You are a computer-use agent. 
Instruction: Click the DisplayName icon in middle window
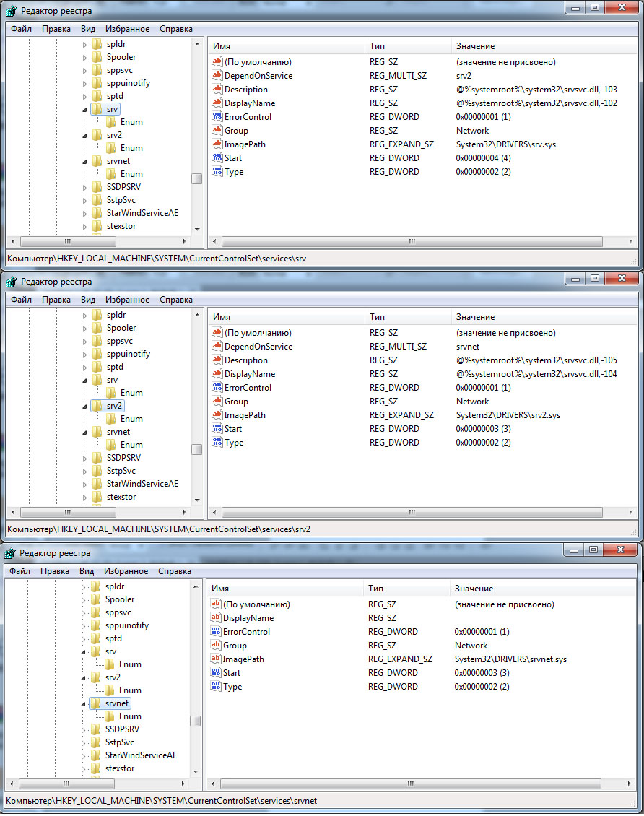pos(217,373)
